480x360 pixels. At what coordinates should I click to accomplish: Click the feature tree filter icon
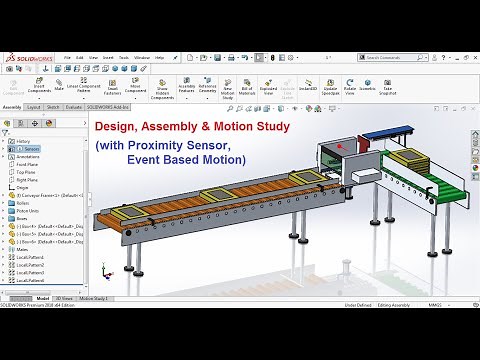(x=4, y=133)
